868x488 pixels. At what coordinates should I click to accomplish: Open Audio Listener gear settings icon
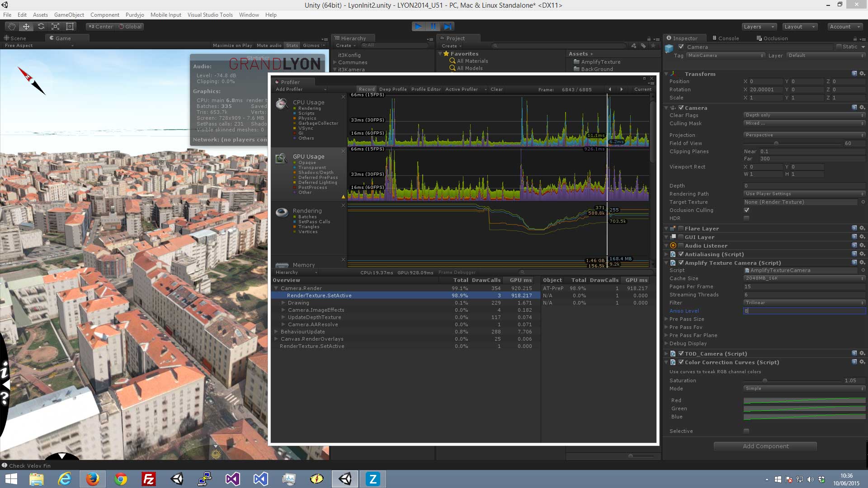click(x=862, y=245)
